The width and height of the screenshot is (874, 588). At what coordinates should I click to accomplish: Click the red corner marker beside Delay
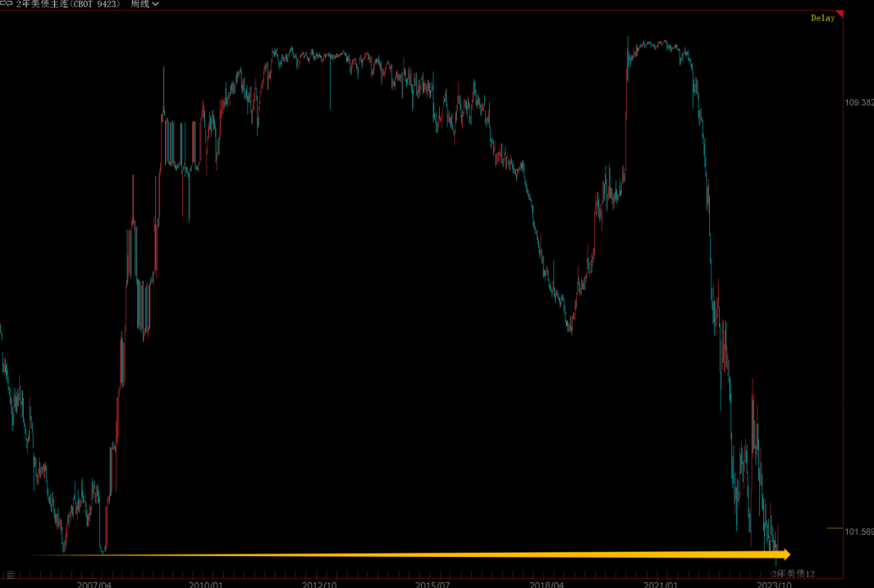(840, 14)
